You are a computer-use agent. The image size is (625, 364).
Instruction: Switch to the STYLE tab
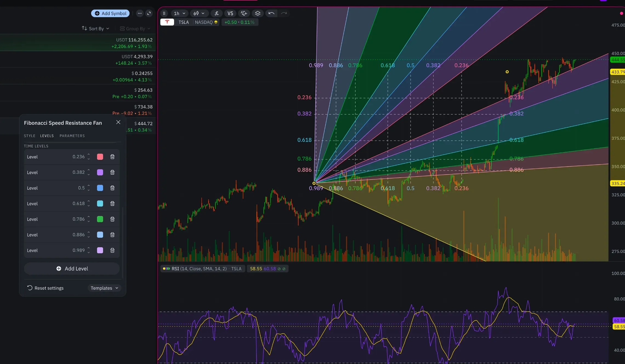click(x=30, y=136)
